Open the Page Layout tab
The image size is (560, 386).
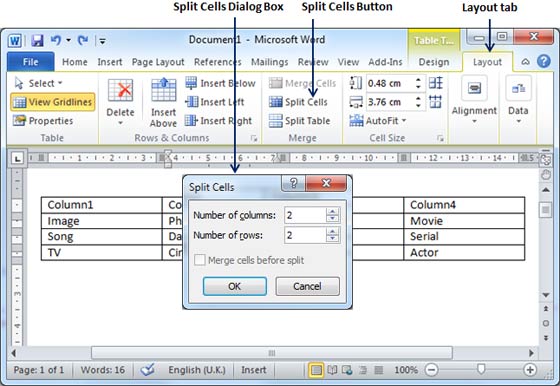click(158, 62)
